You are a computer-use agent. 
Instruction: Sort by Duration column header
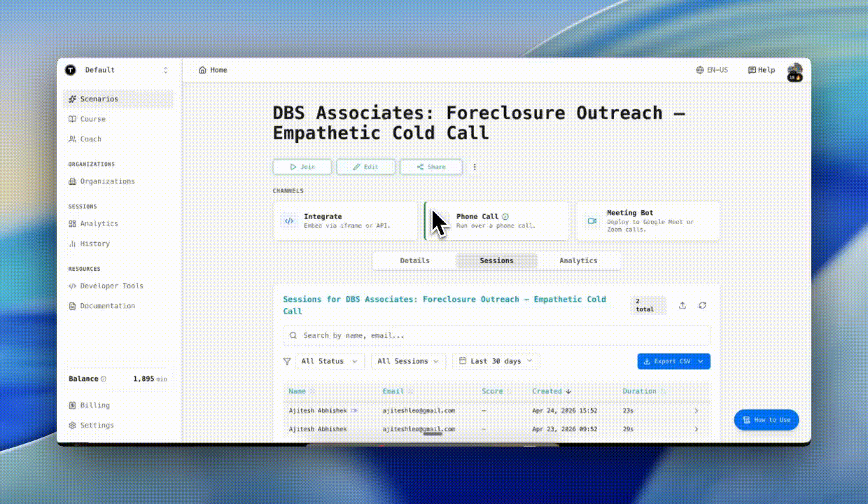pyautogui.click(x=643, y=391)
